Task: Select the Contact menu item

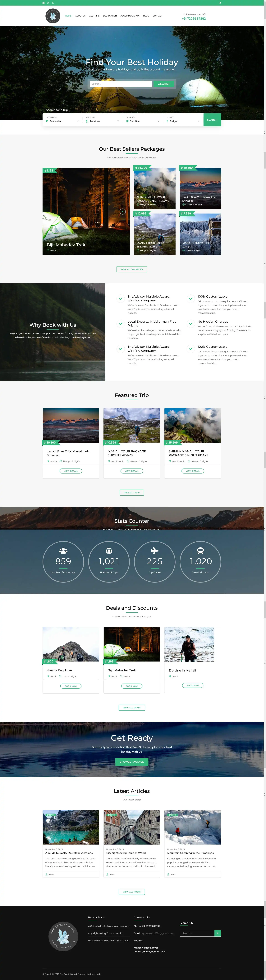Action: point(157,16)
